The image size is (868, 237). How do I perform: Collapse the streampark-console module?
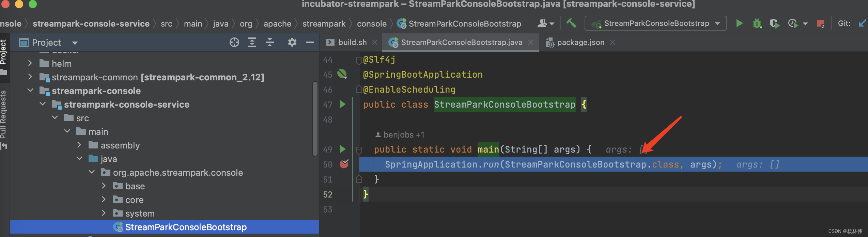point(30,91)
